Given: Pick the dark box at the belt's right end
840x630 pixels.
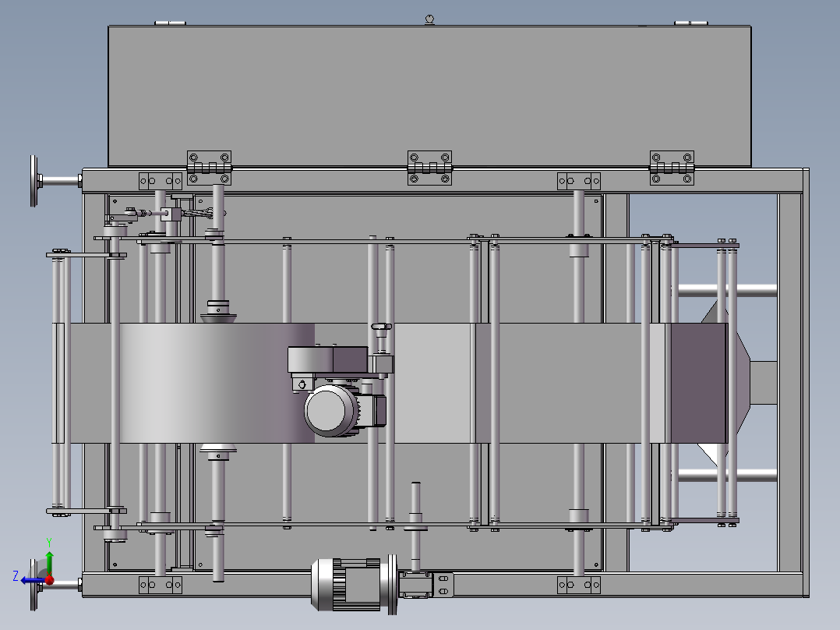Looking at the screenshot, I should click(699, 383).
